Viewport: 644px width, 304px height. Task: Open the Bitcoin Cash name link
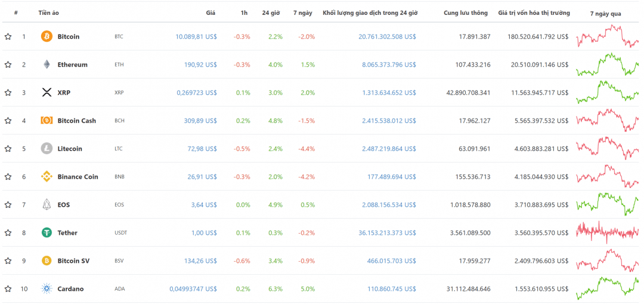[76, 120]
